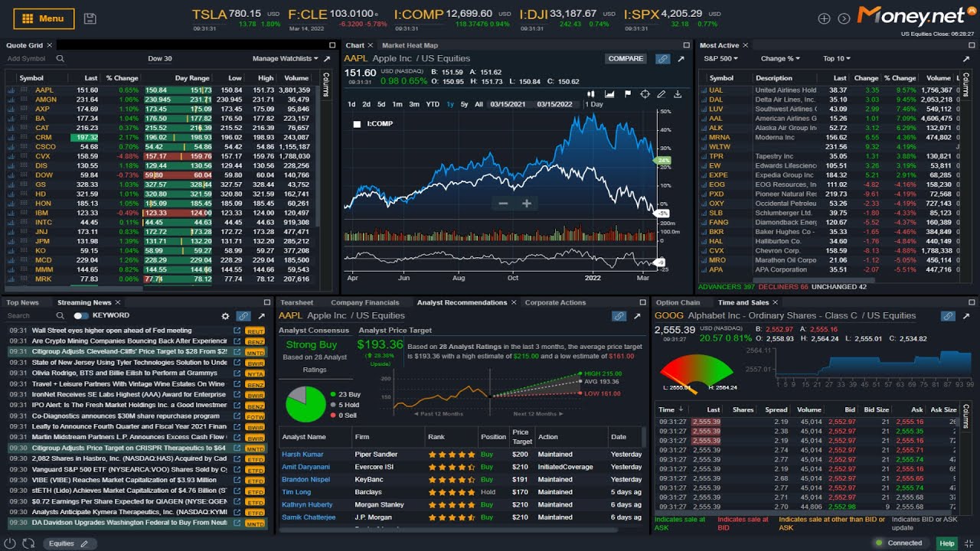Open Wall Street eyes story in external window
The width and height of the screenshot is (980, 551).
click(237, 331)
